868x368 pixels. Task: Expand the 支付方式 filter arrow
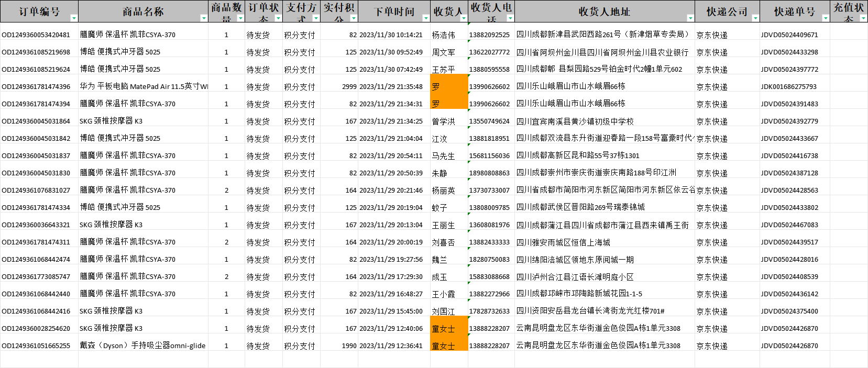click(x=316, y=18)
